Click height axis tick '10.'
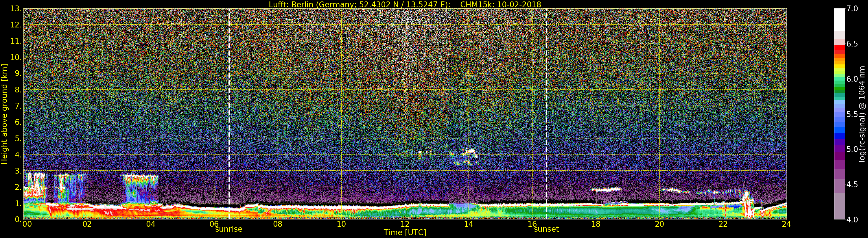The height and width of the screenshot is (238, 868). coord(16,57)
